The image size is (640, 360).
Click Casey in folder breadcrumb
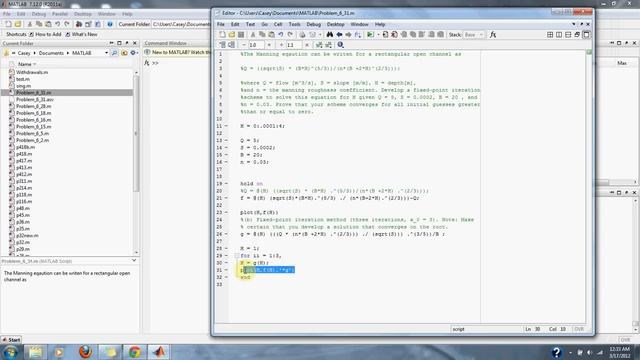24,53
